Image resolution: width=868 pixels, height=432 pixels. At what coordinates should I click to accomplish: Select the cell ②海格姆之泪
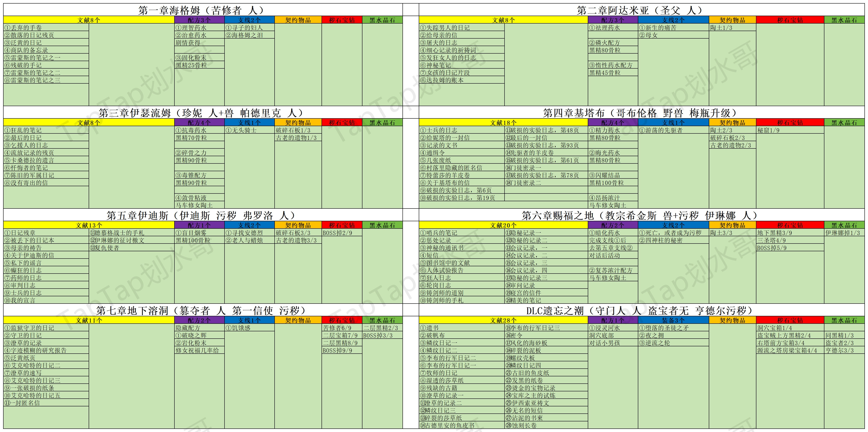click(x=250, y=35)
